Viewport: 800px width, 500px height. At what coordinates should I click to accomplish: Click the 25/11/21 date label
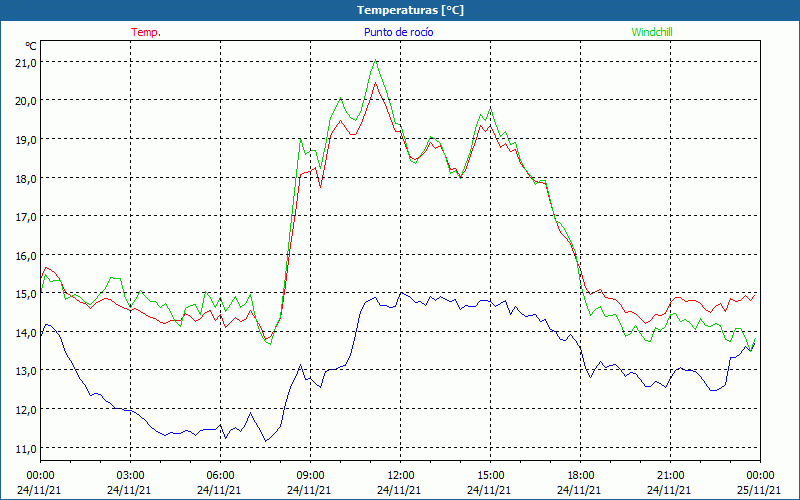pos(759,490)
